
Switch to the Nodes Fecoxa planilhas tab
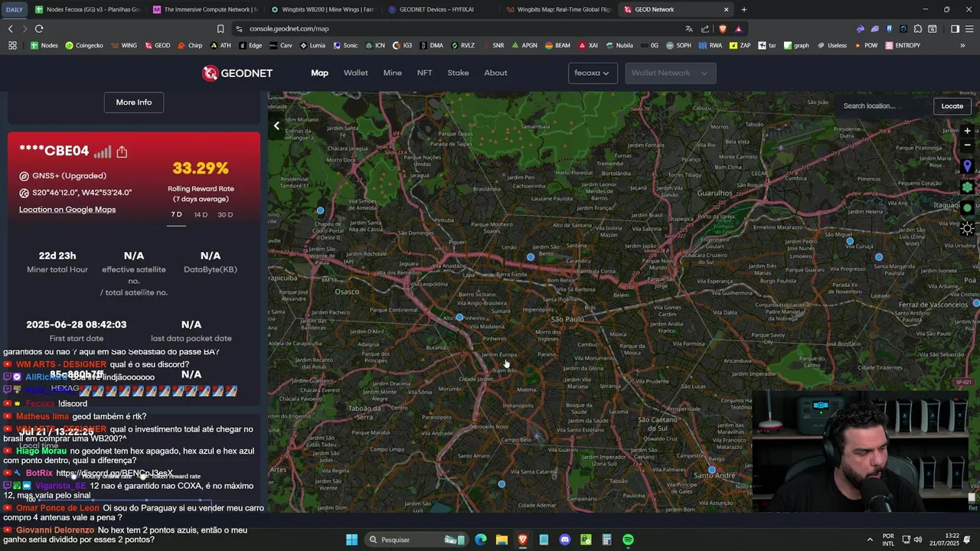pos(88,9)
